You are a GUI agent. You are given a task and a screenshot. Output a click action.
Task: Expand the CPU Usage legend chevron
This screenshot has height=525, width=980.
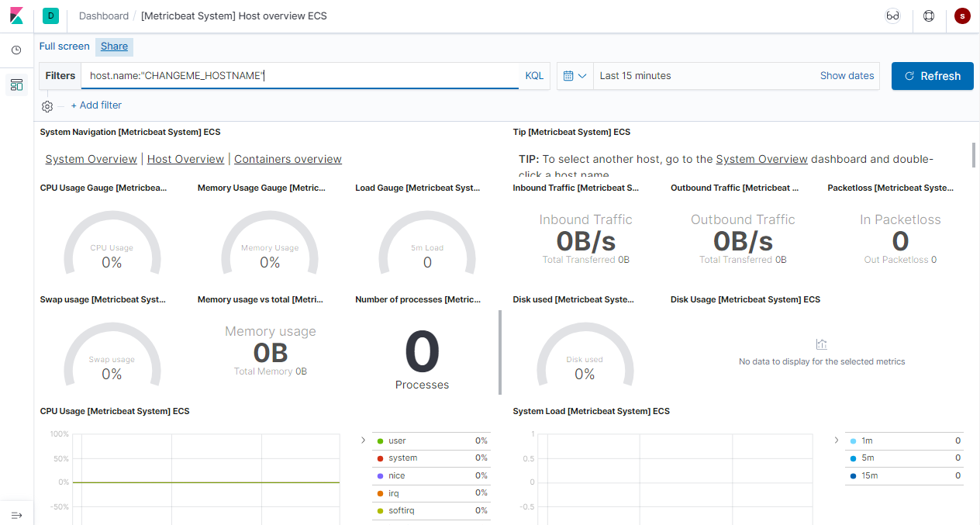coord(363,440)
